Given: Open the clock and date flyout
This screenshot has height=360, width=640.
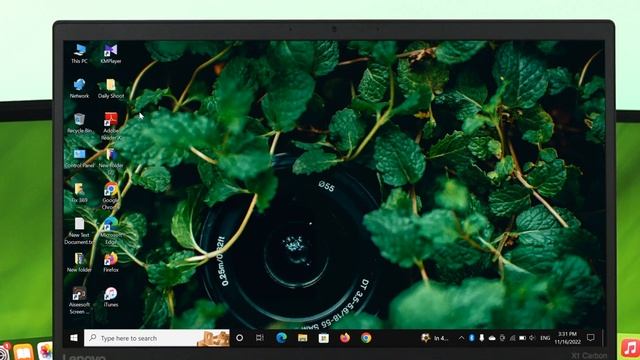Looking at the screenshot, I should (x=567, y=338).
